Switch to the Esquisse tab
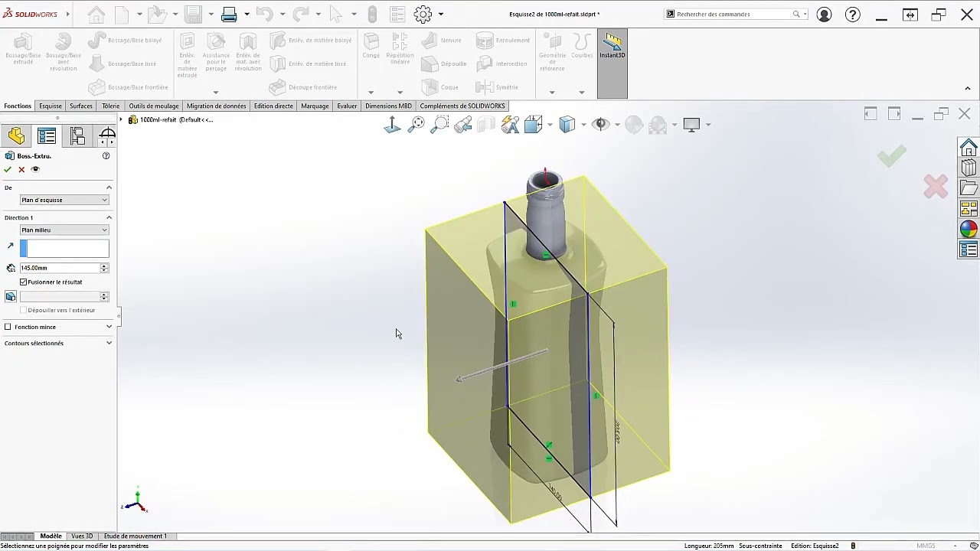This screenshot has height=551, width=980. [x=51, y=106]
